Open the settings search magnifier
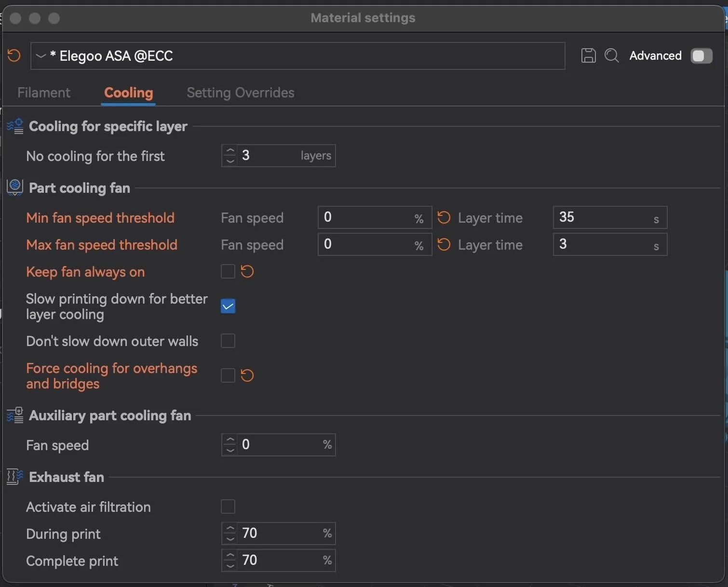Screen dimensions: 728x587 click(x=611, y=55)
